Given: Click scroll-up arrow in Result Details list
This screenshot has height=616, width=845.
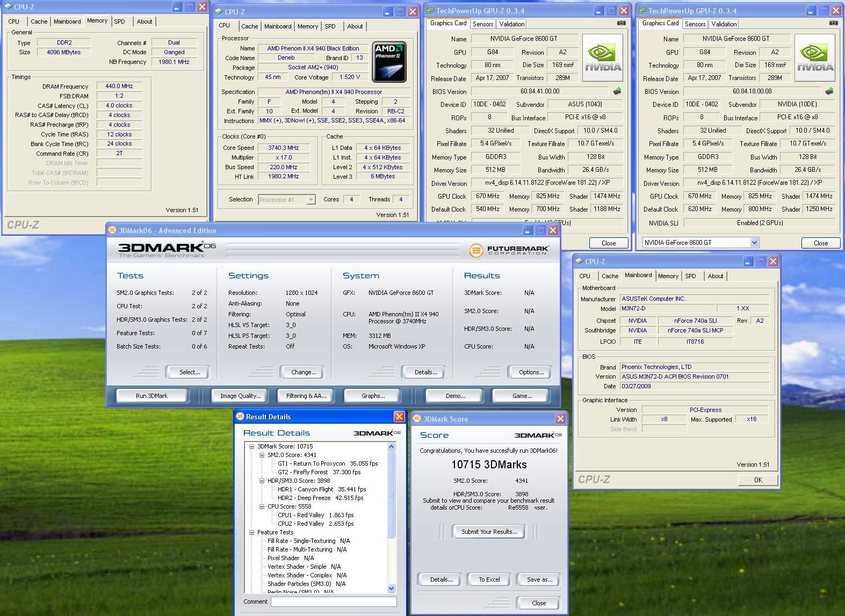Looking at the screenshot, I should click(391, 447).
